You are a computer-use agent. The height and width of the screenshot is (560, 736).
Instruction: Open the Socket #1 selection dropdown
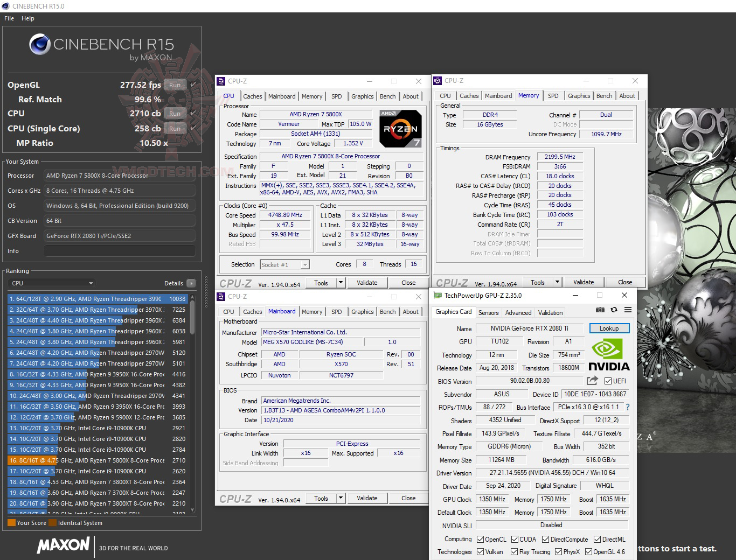284,264
